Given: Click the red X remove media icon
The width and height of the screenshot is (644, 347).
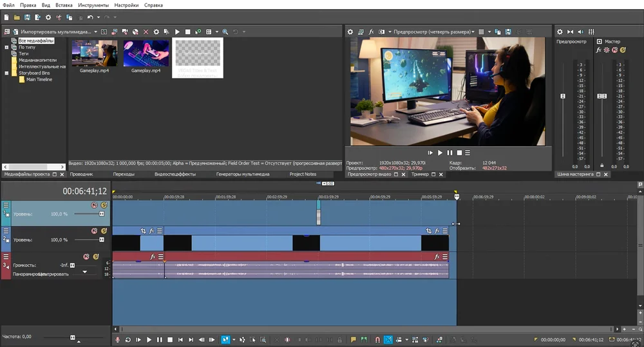Looking at the screenshot, I should pyautogui.click(x=146, y=31).
